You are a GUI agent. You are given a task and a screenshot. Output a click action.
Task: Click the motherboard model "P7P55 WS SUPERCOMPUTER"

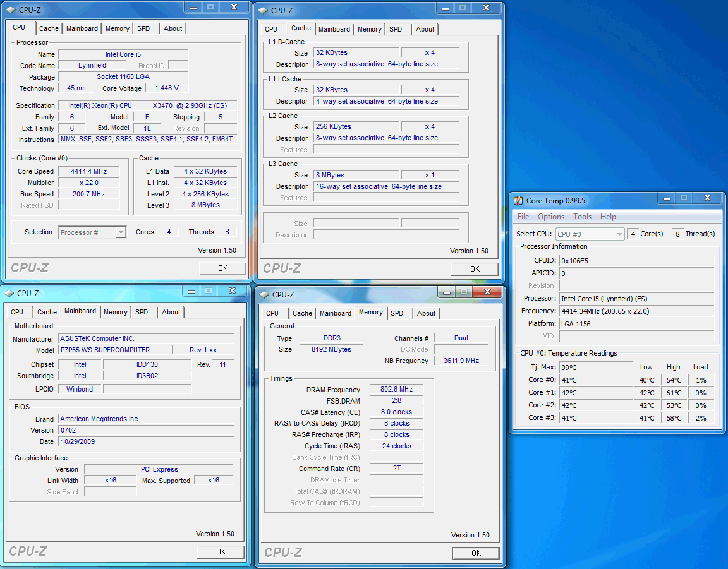pyautogui.click(x=114, y=350)
